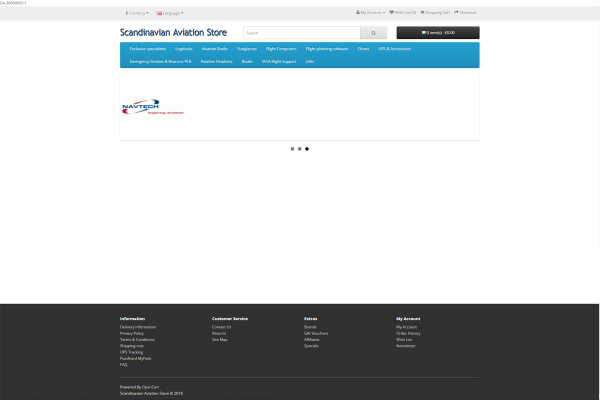Open Affiliates footer link
This screenshot has width=600, height=400.
[x=312, y=340]
